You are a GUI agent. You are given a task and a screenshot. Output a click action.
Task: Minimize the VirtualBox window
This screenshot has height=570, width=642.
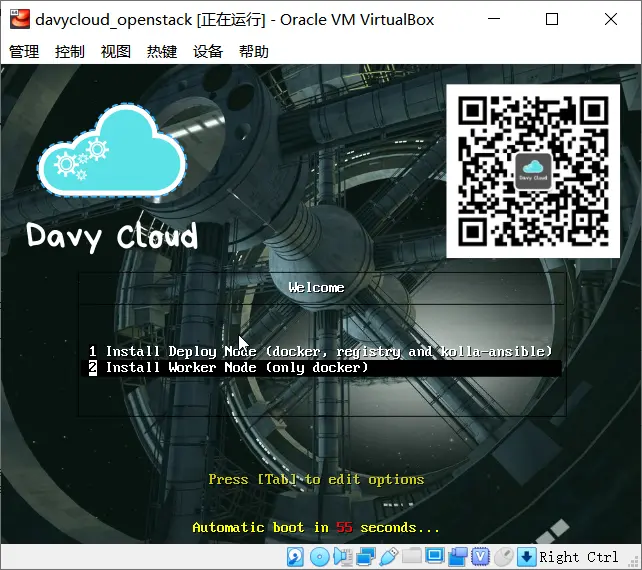coord(494,19)
